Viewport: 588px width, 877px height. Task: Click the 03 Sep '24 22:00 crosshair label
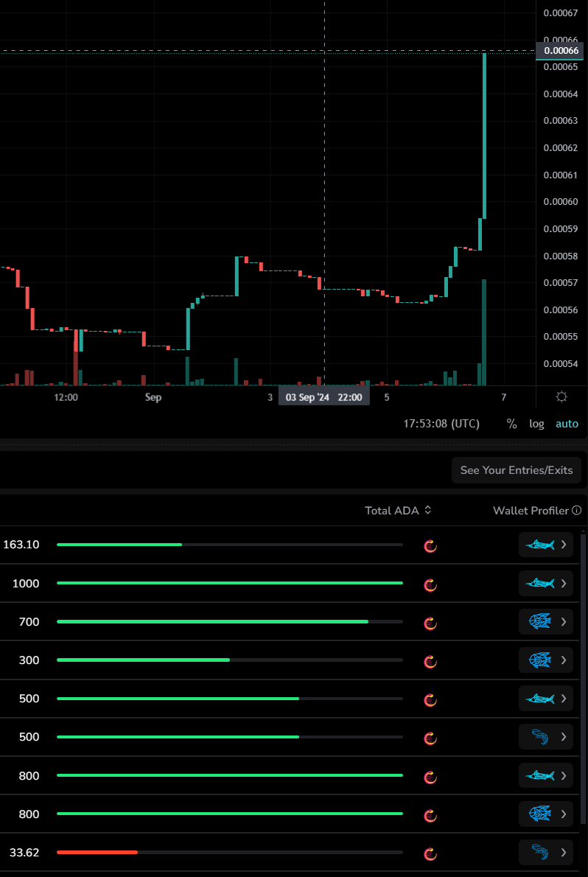pyautogui.click(x=324, y=398)
